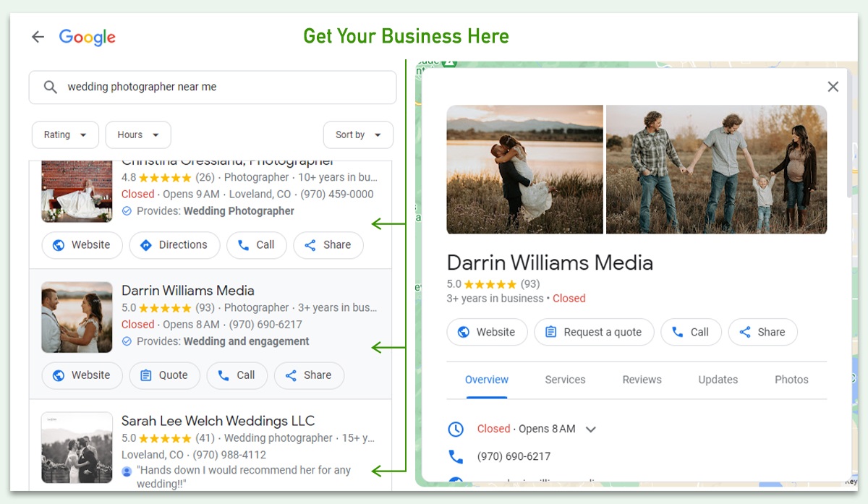This screenshot has width=868, height=504.
Task: Click the back arrow beside Google logo
Action: 38,37
